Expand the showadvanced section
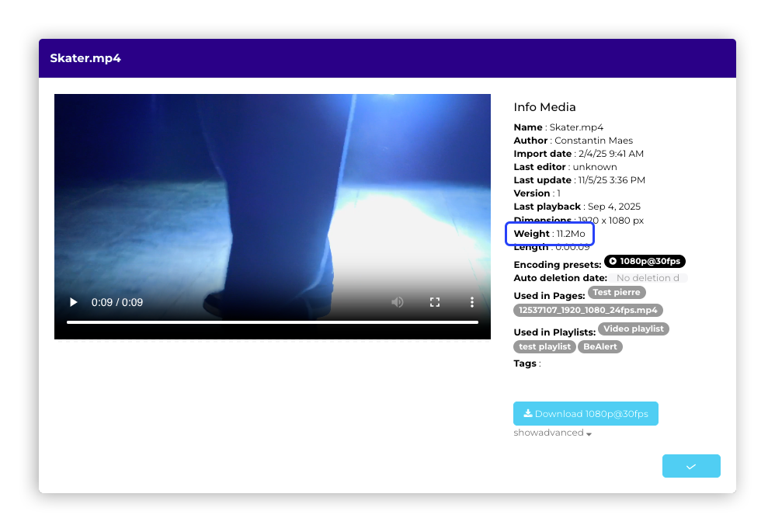The width and height of the screenshot is (775, 532). pyautogui.click(x=552, y=433)
